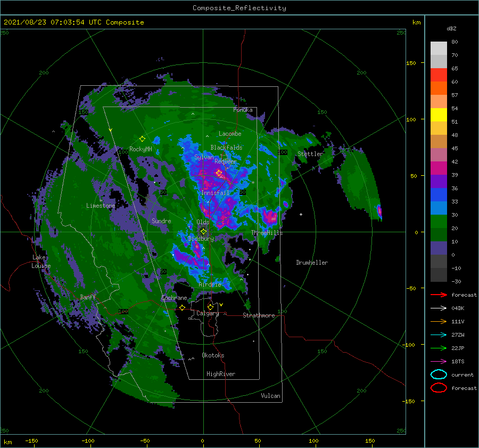Click the ThreeHills city label

[x=267, y=233]
